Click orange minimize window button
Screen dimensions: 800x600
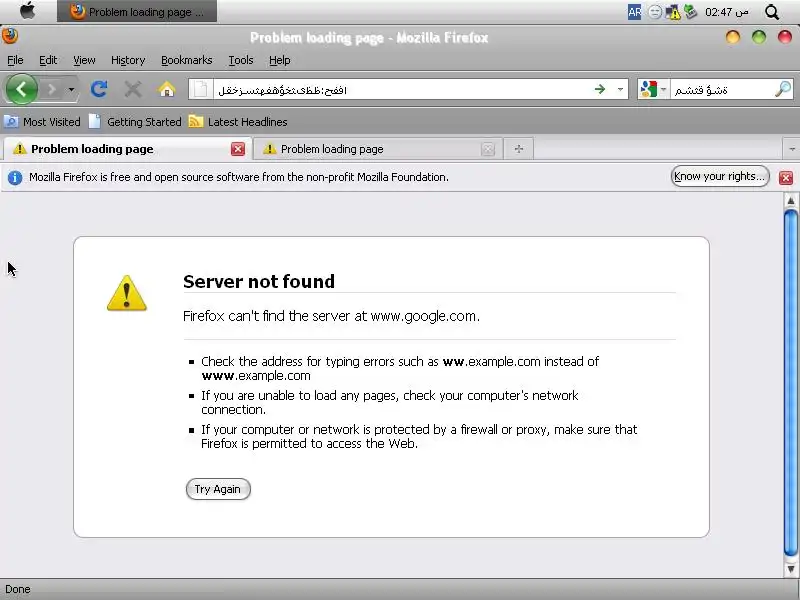point(733,37)
